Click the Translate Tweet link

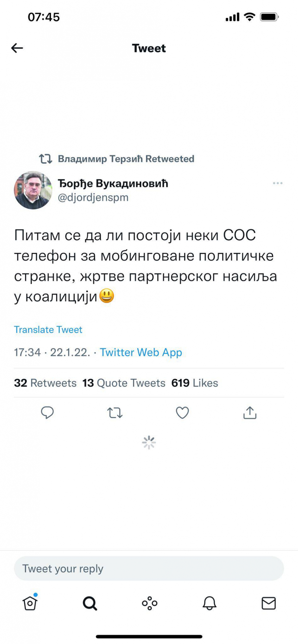tap(48, 330)
